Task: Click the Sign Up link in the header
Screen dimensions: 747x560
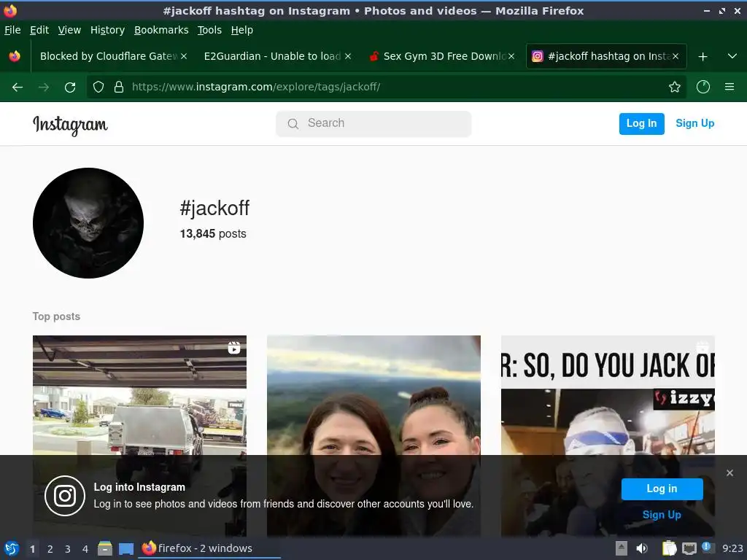Action: click(694, 123)
